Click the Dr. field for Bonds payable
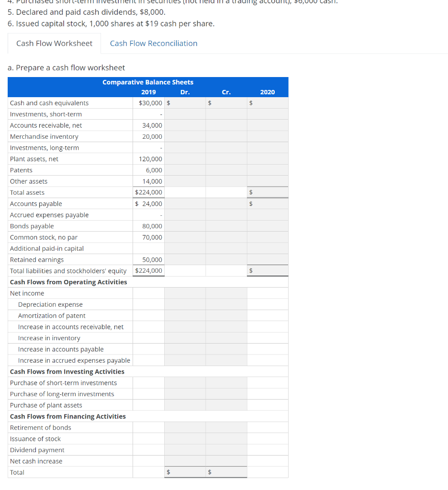The image size is (448, 490). (x=185, y=226)
